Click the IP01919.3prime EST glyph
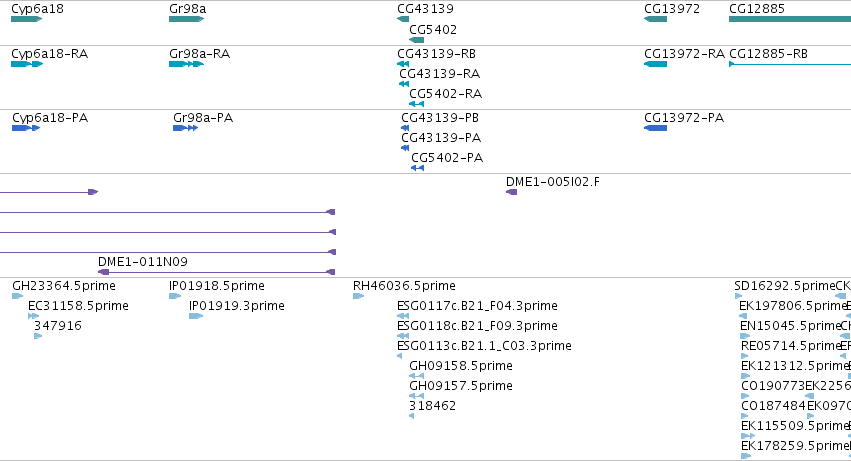851x461 pixels. tap(196, 316)
